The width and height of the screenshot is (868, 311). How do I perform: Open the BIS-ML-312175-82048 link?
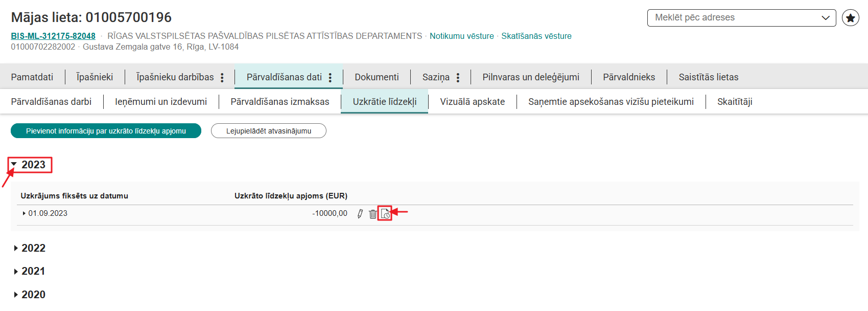[53, 36]
